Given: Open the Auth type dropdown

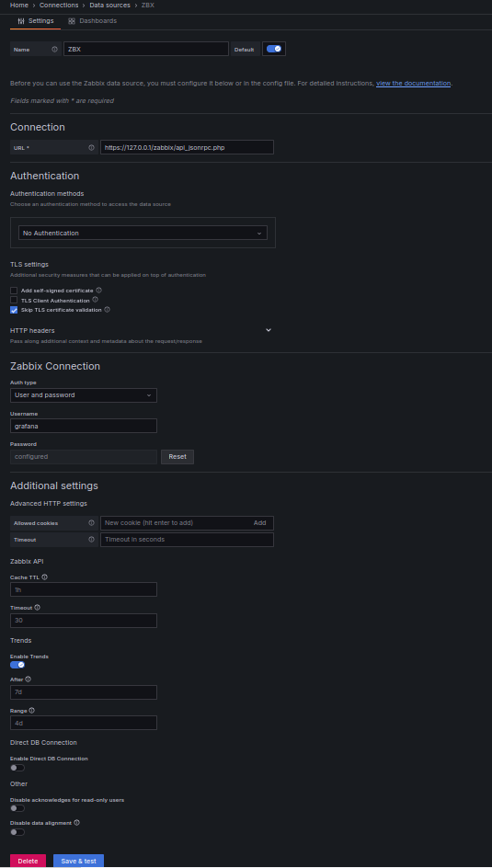Looking at the screenshot, I should [x=84, y=395].
